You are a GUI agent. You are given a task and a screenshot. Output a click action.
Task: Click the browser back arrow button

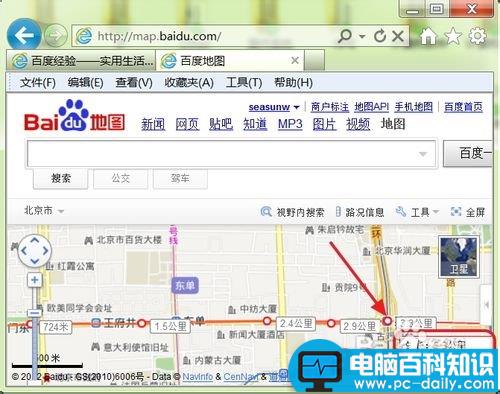[x=24, y=35]
